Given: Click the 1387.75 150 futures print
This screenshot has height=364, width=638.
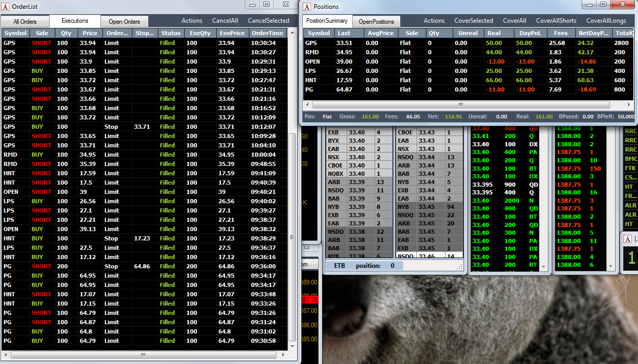Looking at the screenshot, I should [x=580, y=169].
